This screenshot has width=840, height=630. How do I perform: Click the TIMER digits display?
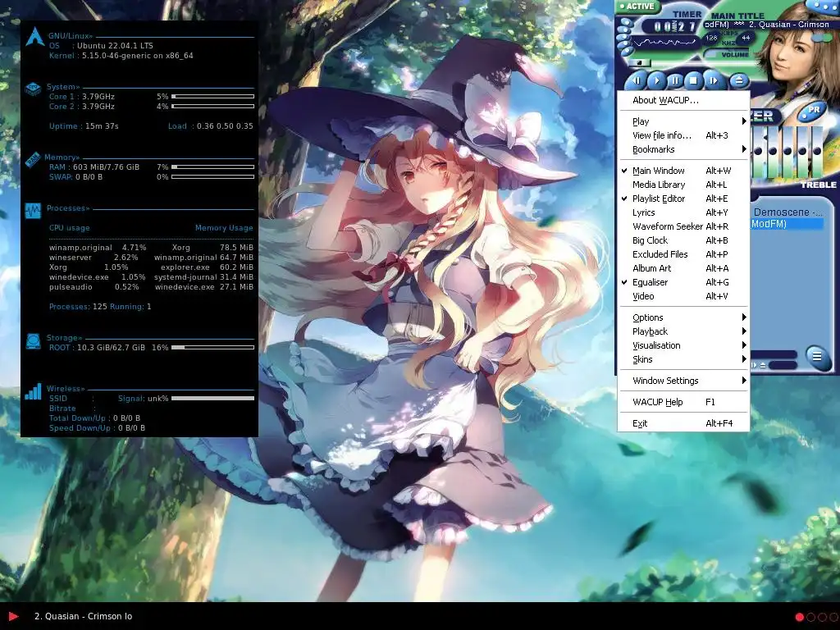tap(674, 26)
